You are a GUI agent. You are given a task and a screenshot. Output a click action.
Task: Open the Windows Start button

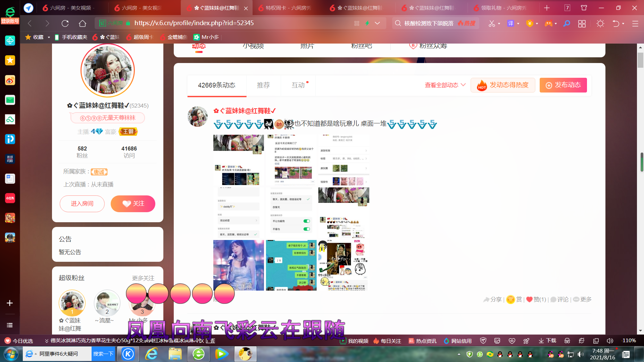[x=11, y=354]
